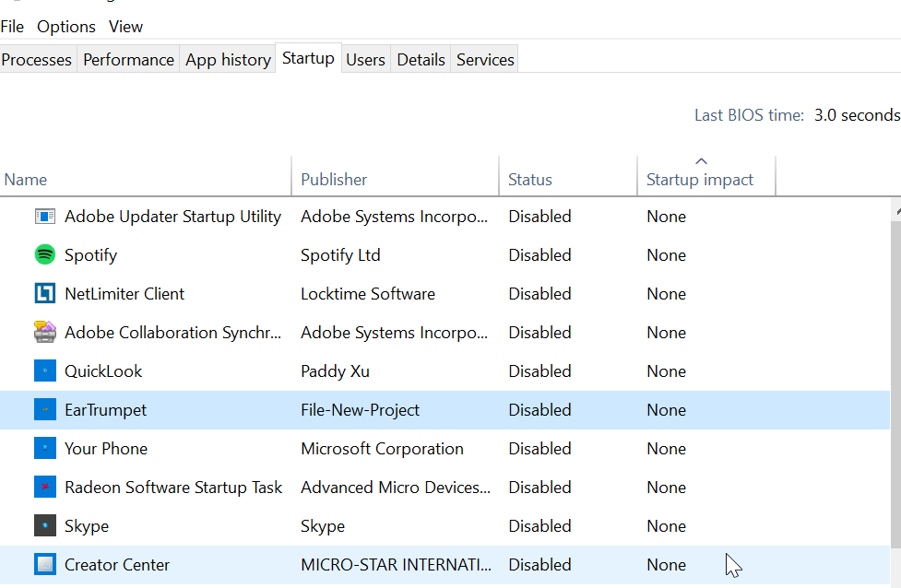Click the QuickLook app icon

tap(45, 370)
